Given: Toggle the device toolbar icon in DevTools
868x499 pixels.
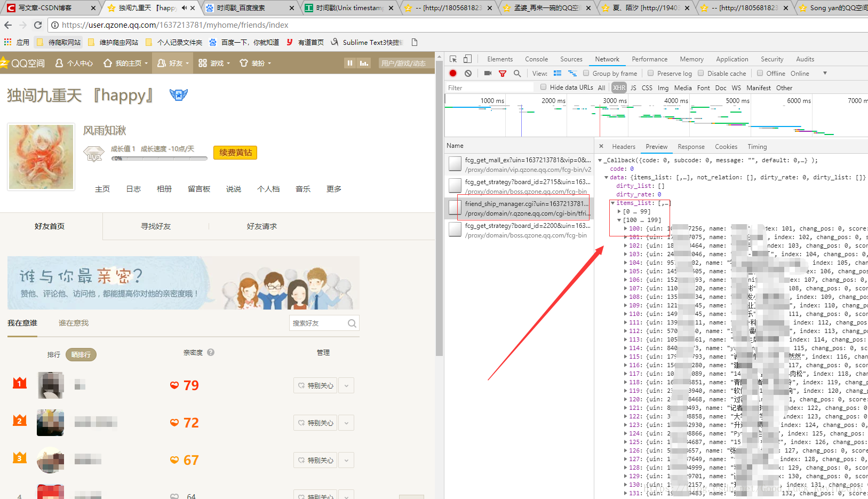Looking at the screenshot, I should pos(467,59).
